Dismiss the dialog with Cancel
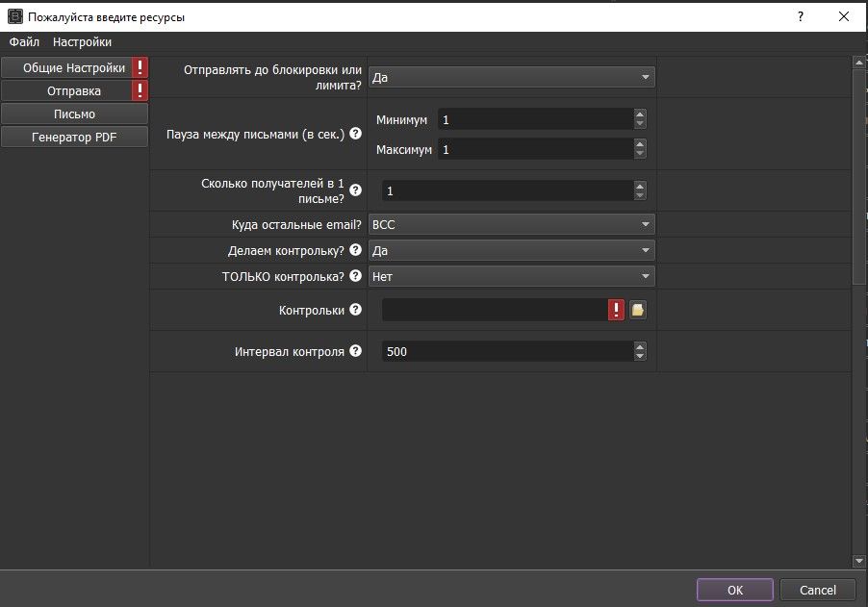 click(818, 590)
